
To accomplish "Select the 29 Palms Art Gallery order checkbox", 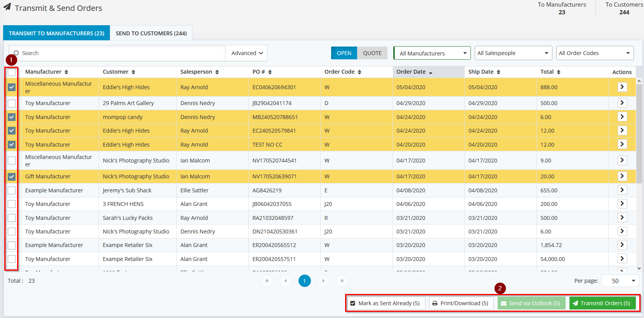I will (12, 103).
